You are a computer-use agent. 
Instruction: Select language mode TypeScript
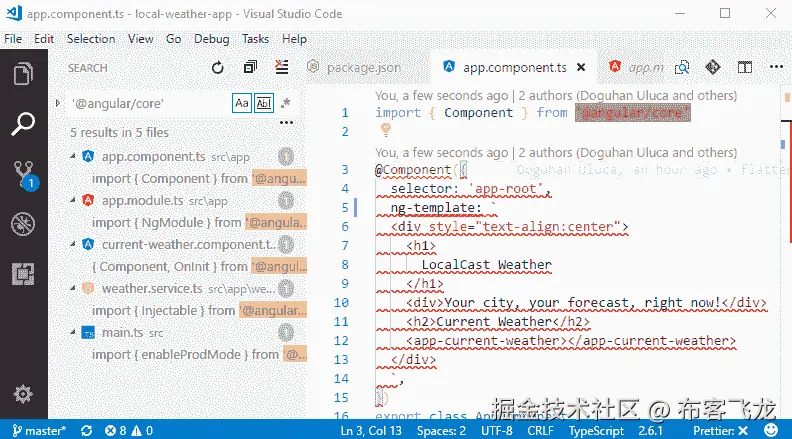[x=597, y=430]
